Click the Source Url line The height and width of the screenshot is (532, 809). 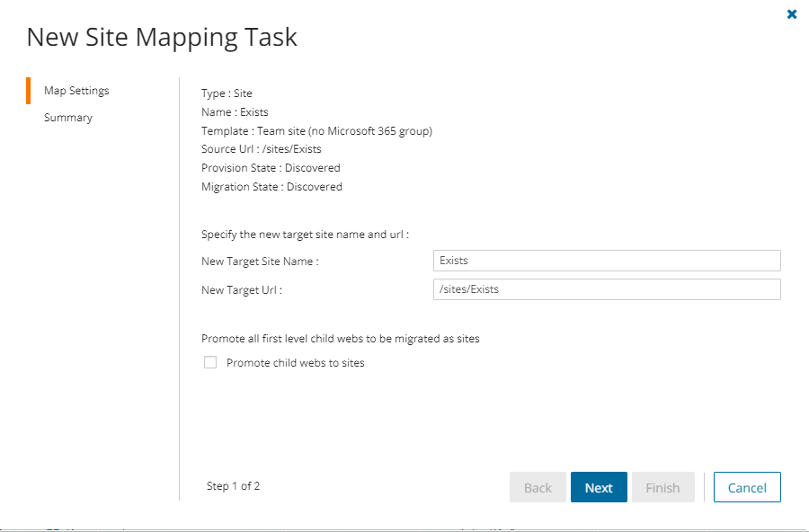pos(262,149)
